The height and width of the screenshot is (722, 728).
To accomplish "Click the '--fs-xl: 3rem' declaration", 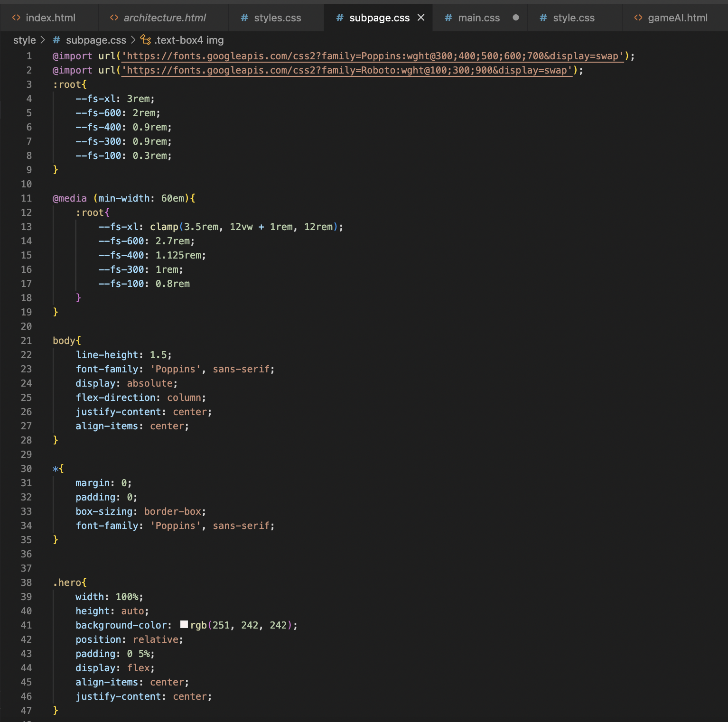I will [115, 99].
